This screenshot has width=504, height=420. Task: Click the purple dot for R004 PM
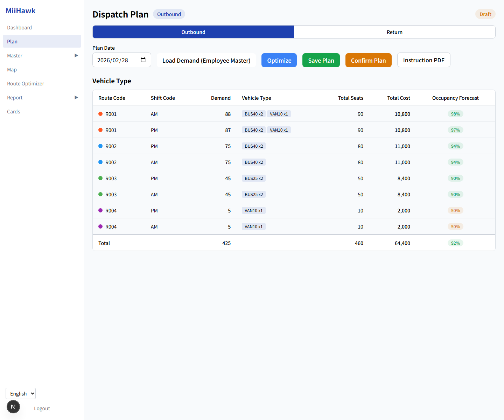click(x=100, y=211)
